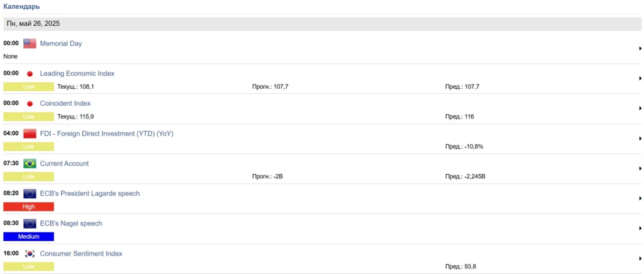Image resolution: width=644 pixels, height=274 pixels.
Task: Expand the Memorial Day row arrow
Action: [640, 48]
